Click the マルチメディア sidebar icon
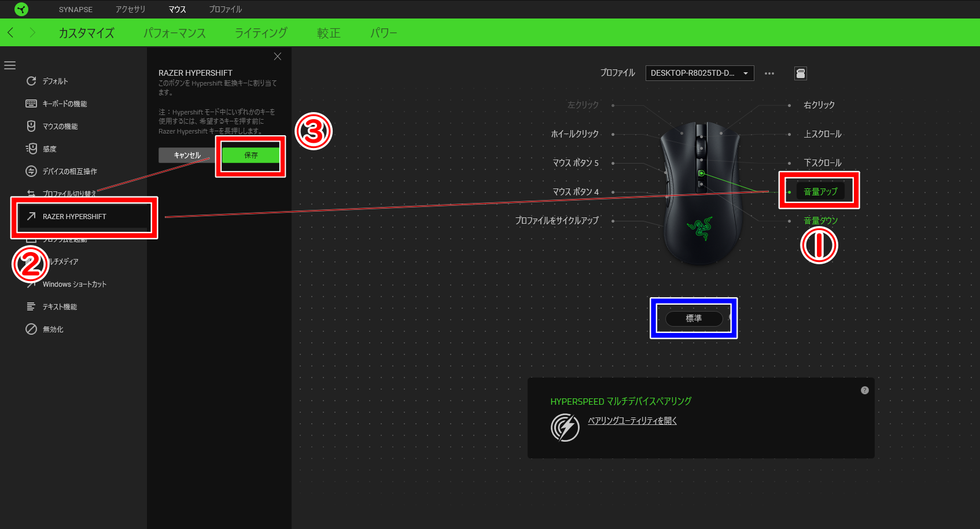The height and width of the screenshot is (529, 980). 32,261
